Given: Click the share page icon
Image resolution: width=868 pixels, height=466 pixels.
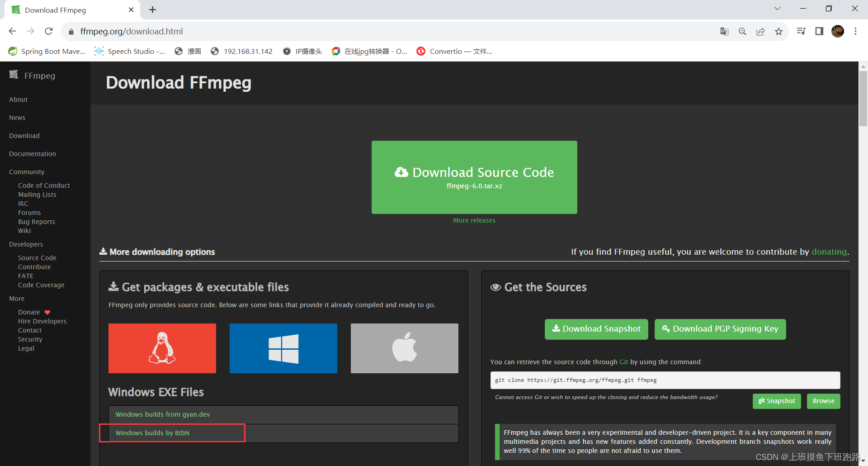Looking at the screenshot, I should [x=760, y=31].
